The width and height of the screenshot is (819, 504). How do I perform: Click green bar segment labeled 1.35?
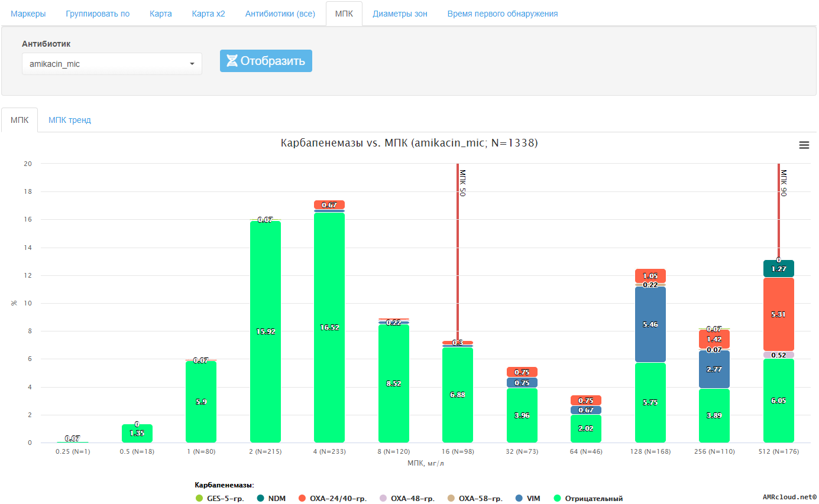click(x=137, y=433)
